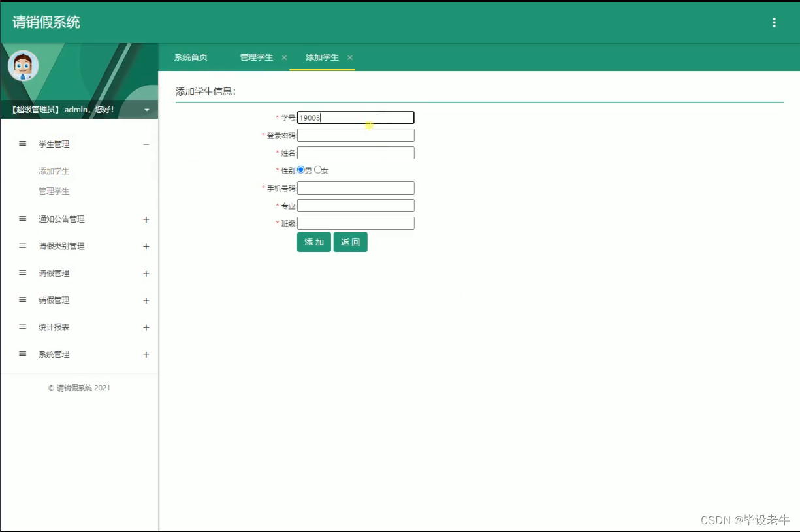Screen dimensions: 800x532
Task: Click the © 请销假系统 2021 footer text
Action: point(79,388)
